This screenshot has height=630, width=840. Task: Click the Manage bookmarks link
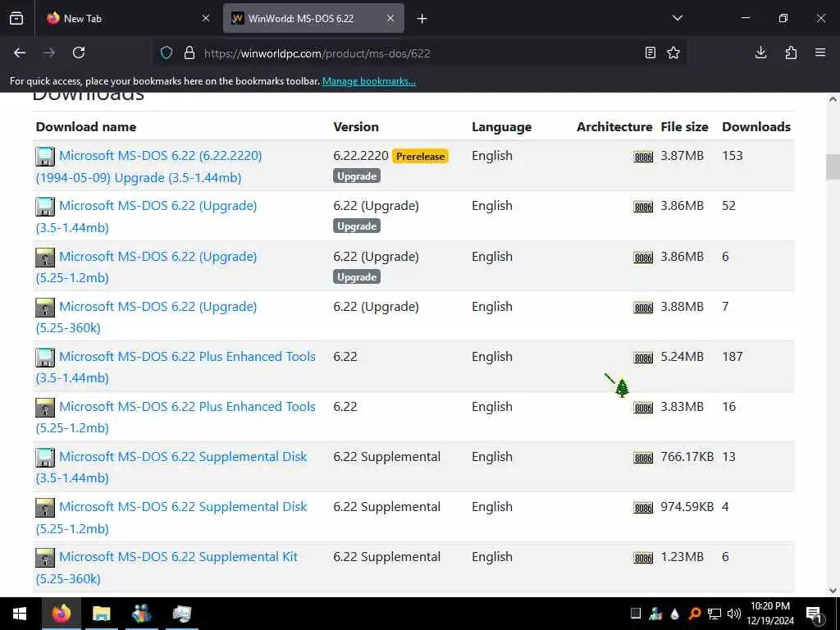click(x=368, y=81)
